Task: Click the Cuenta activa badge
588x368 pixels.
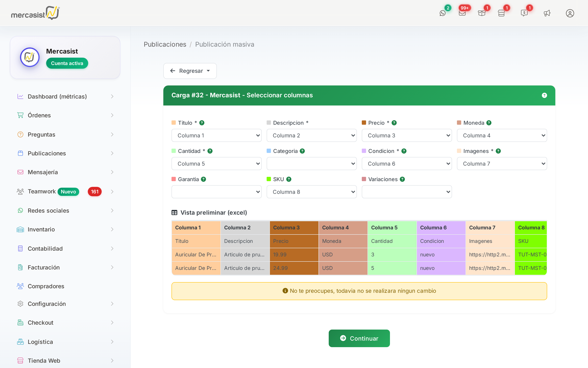Action: 67,63
